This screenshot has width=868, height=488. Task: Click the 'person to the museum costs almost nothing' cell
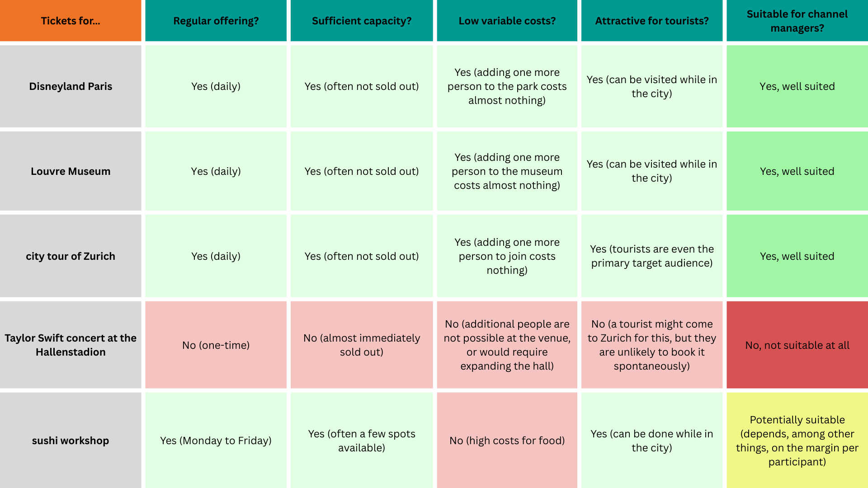click(507, 171)
